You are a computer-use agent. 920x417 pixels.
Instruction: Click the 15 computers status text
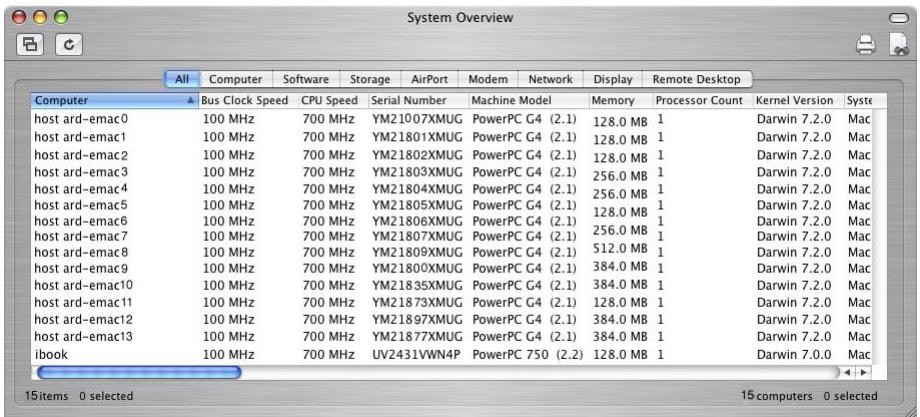pyautogui.click(x=777, y=396)
